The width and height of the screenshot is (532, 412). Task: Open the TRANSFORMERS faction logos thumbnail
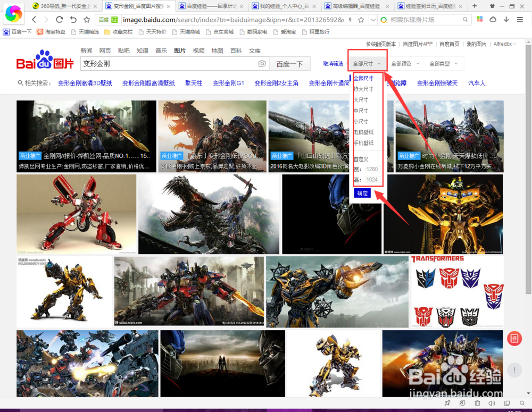tap(458, 292)
